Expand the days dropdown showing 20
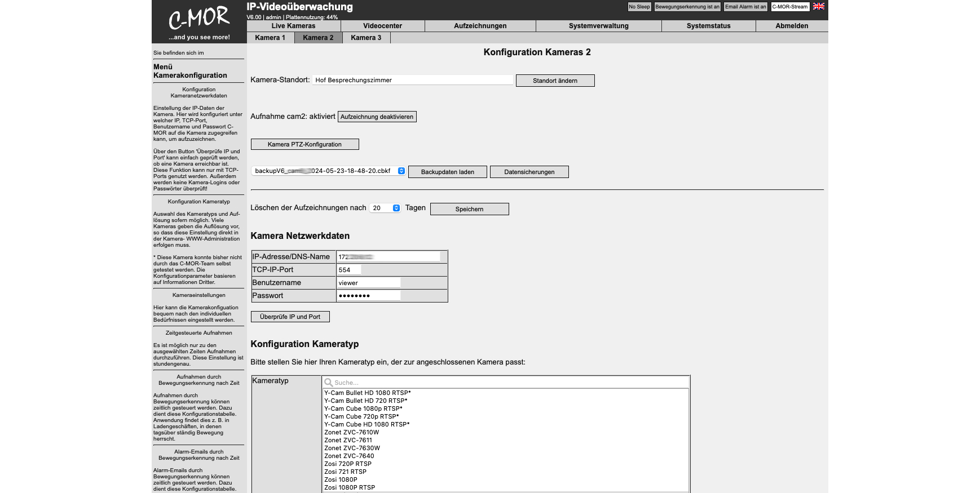980x493 pixels. coord(385,208)
